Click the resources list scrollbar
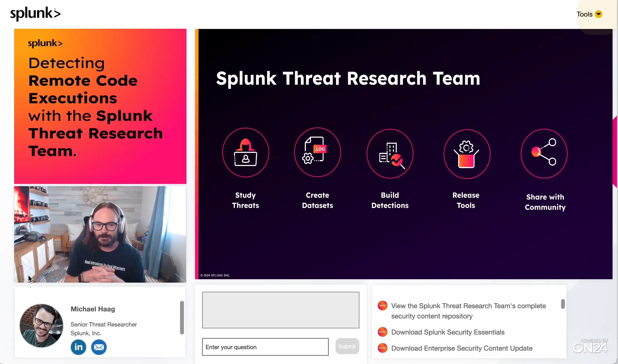This screenshot has height=364, width=618. pyautogui.click(x=563, y=304)
